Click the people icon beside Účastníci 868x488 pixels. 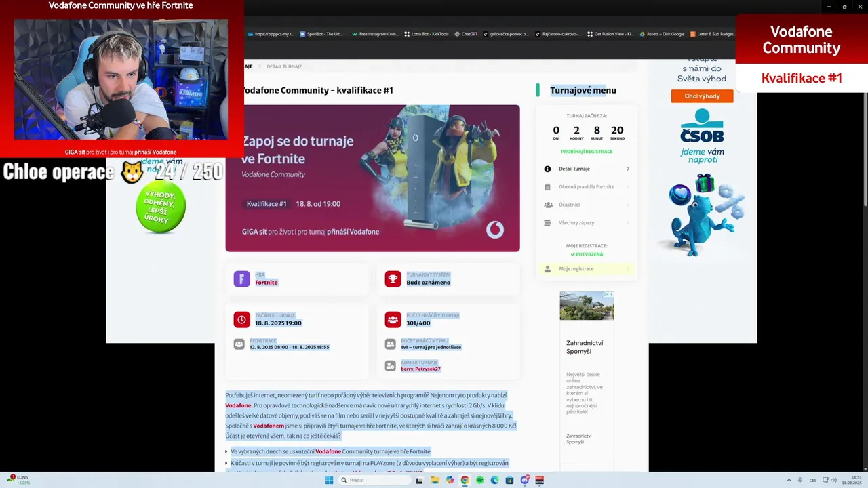point(548,205)
